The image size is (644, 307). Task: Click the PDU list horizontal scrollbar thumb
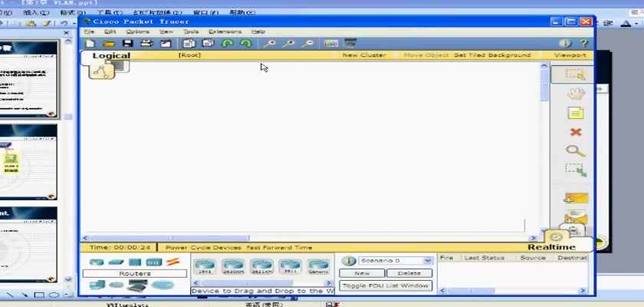471,291
